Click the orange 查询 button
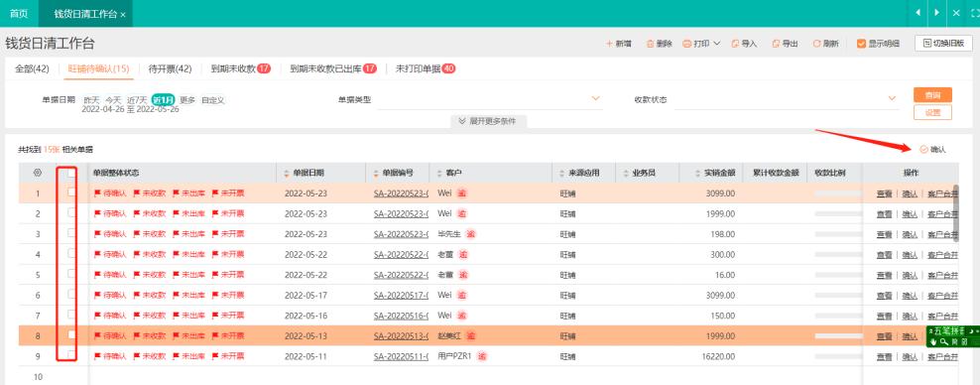 tap(932, 95)
